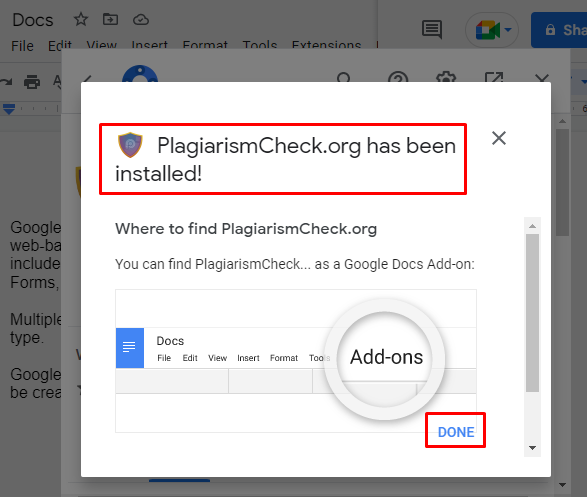Click the Redo icon in toolbar
The height and width of the screenshot is (497, 587).
click(x=6, y=82)
